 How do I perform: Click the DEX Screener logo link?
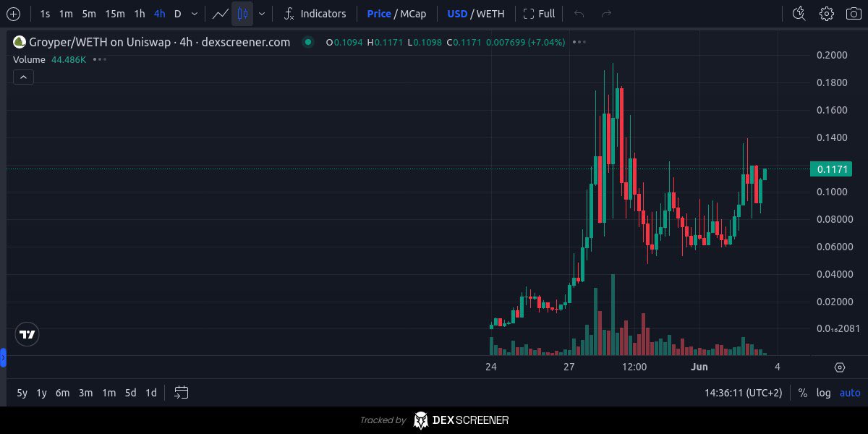tap(461, 420)
